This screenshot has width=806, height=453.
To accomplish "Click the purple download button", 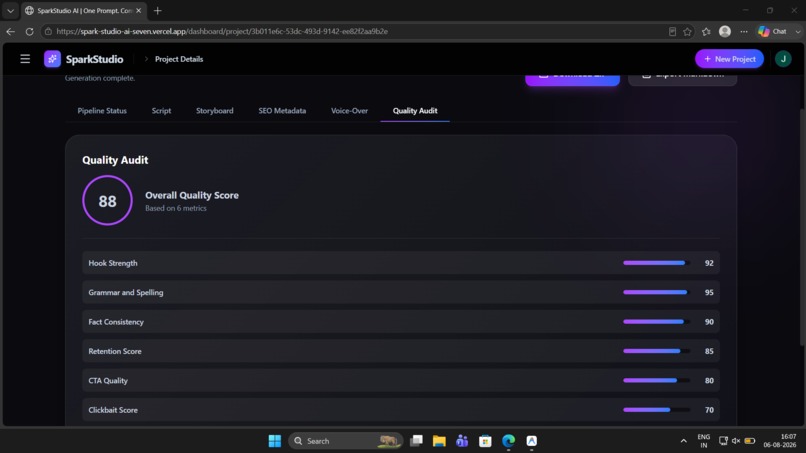I will 572,78.
